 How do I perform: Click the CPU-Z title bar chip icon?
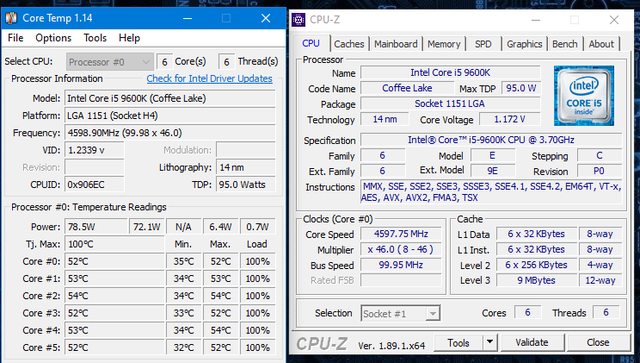299,20
